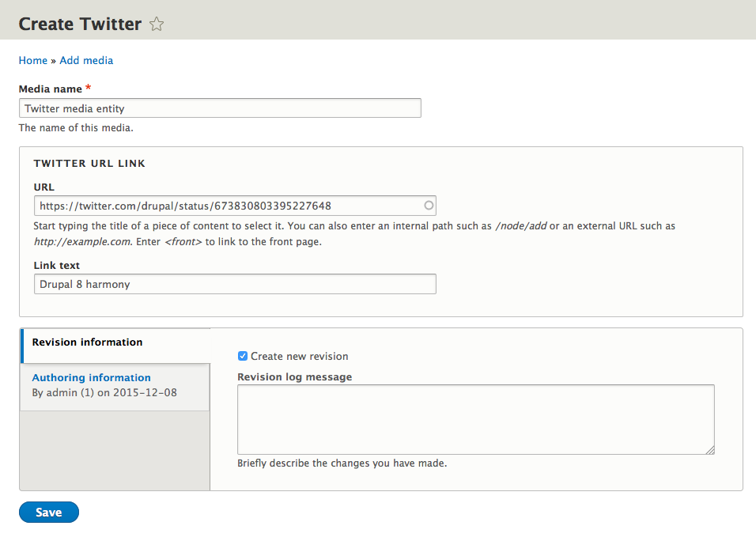Click the 'Link text' field label
The width and height of the screenshot is (756, 541).
[57, 265]
